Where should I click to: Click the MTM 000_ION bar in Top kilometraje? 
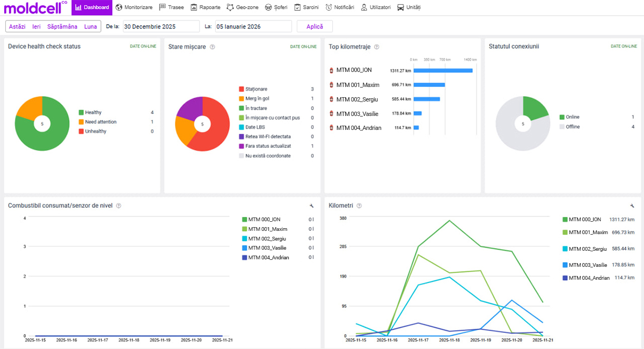[443, 70]
